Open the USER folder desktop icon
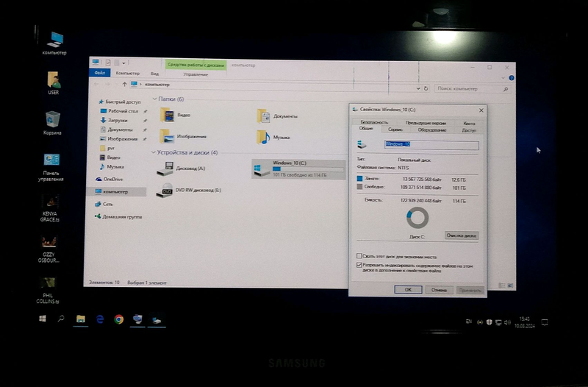Screen dimensions: 588x387 (53, 83)
